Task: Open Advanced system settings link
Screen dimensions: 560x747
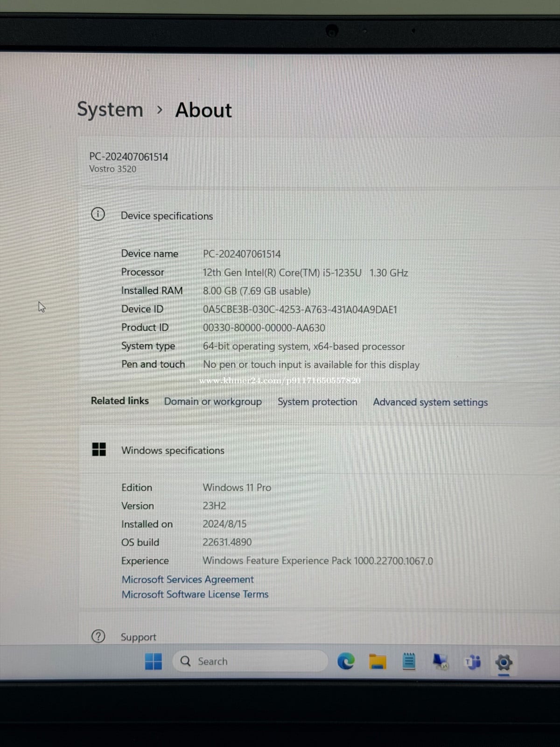Action: pyautogui.click(x=430, y=402)
